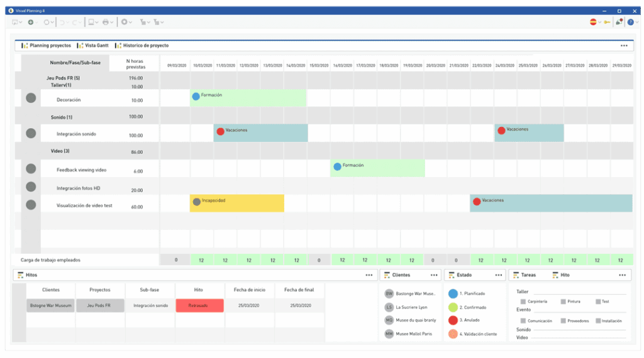This screenshot has width=644, height=358.
Task: Toggle the Pintura checkbox
Action: 563,301
